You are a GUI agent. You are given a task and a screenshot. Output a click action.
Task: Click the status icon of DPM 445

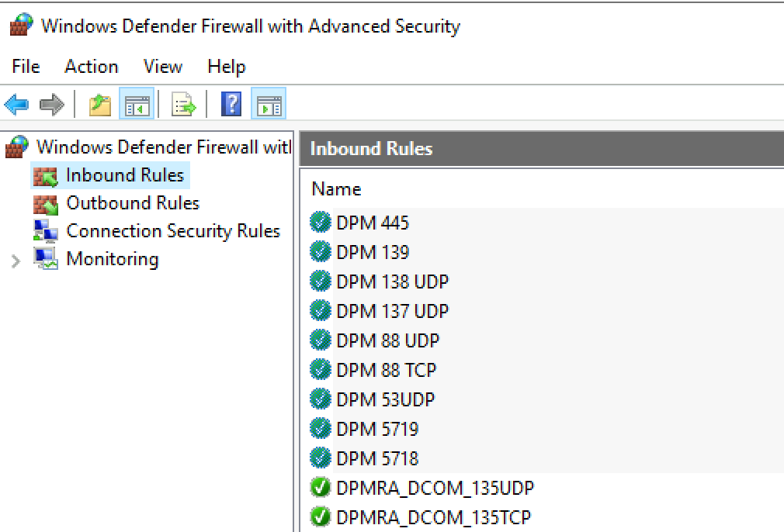[320, 223]
